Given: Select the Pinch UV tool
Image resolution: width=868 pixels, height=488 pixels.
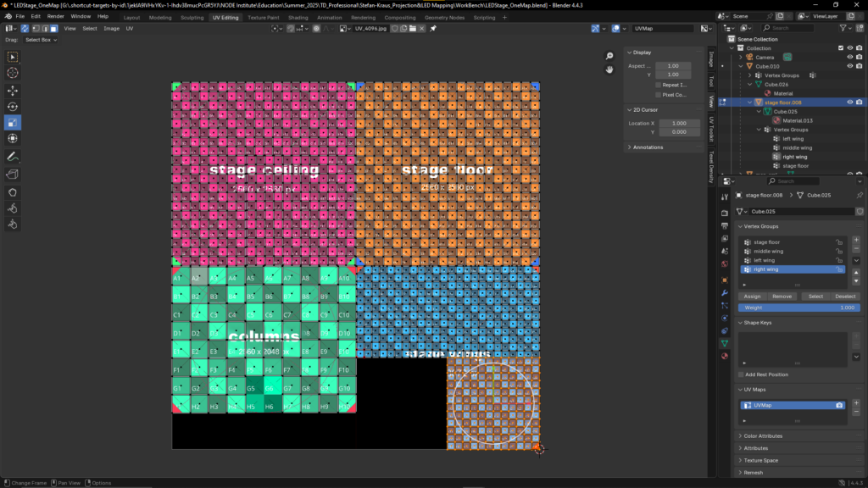Looking at the screenshot, I should (x=12, y=224).
